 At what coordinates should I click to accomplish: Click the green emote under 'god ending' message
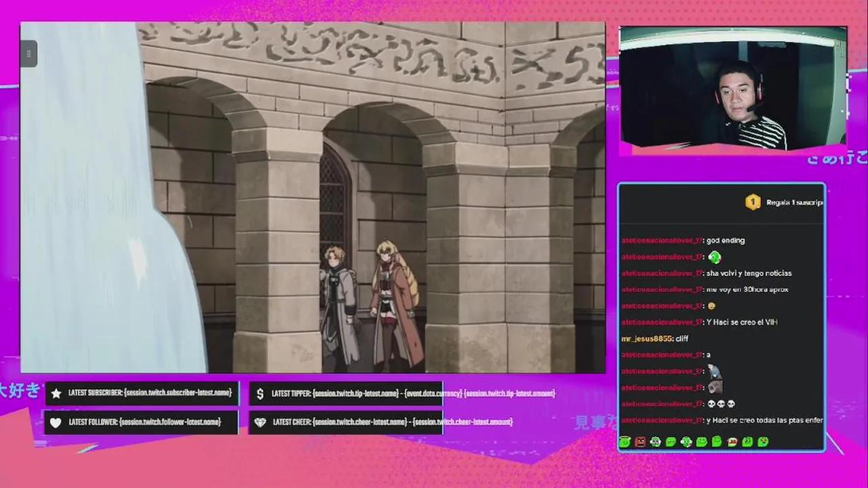pos(714,257)
